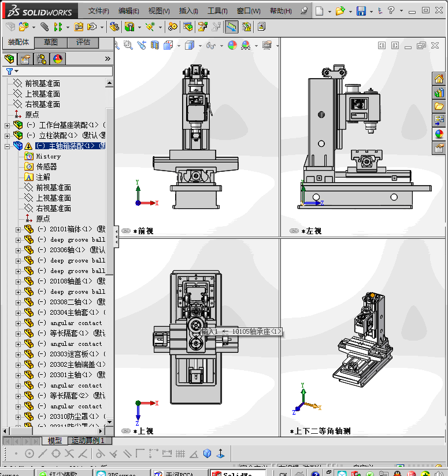448x476 pixels.
Task: Collapse the left panel with splitter handle
Action: 116,237
